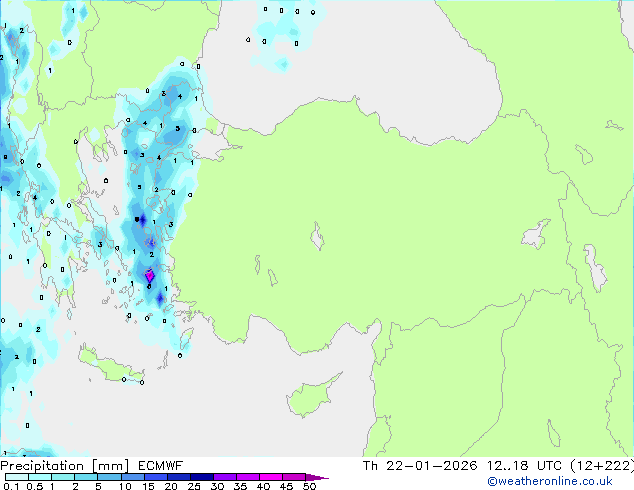Click the magenta precipitation maximum cell
Image resolution: width=634 pixels, height=490 pixels.
pyautogui.click(x=150, y=276)
